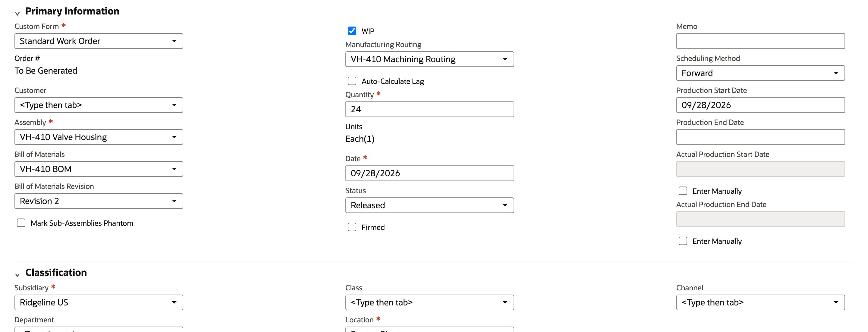Open the Channel dropdown
Image resolution: width=868 pixels, height=332 pixels.
(760, 303)
